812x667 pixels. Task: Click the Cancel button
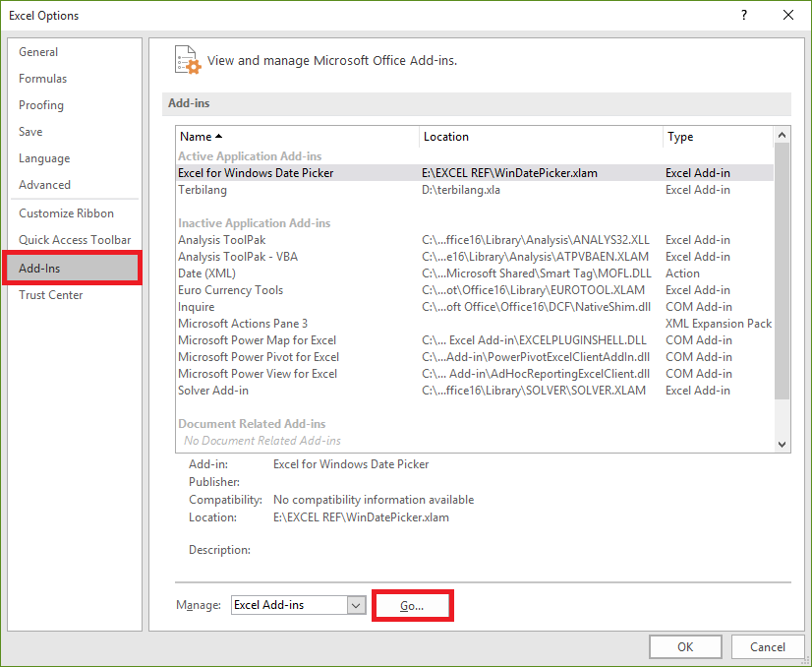pos(768,646)
